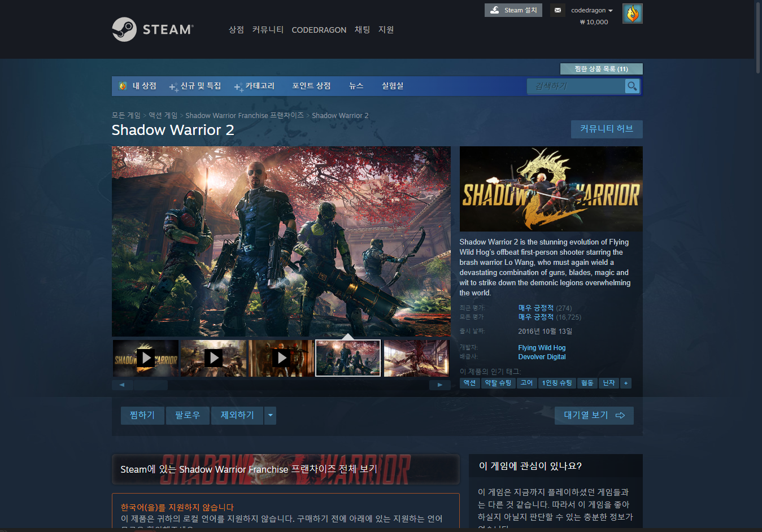
Task: Click the 액션 tag
Action: (470, 383)
